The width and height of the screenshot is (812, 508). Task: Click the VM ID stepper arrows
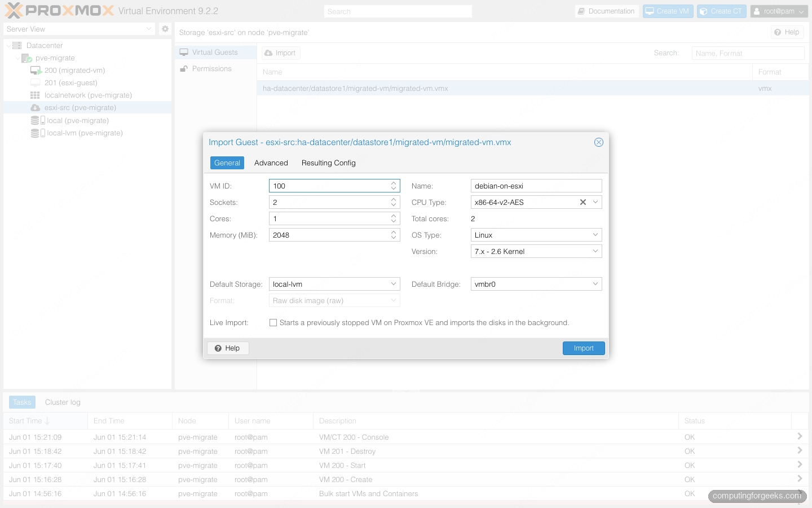click(394, 186)
